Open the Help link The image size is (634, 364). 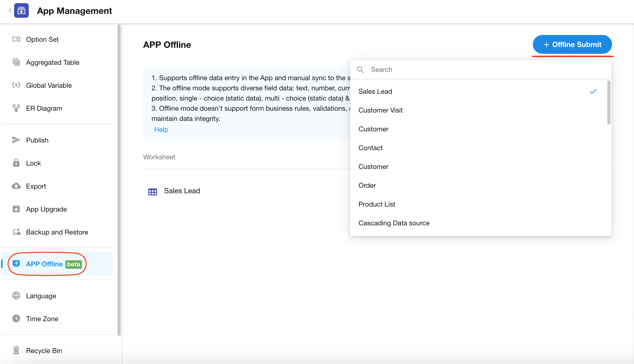[x=161, y=130]
